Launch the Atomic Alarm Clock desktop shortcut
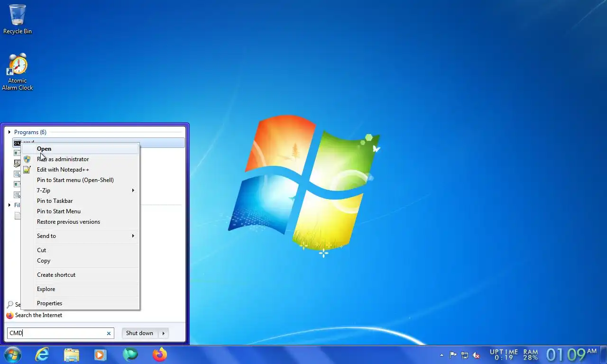Screen dimensions: 607x364 click(18, 72)
